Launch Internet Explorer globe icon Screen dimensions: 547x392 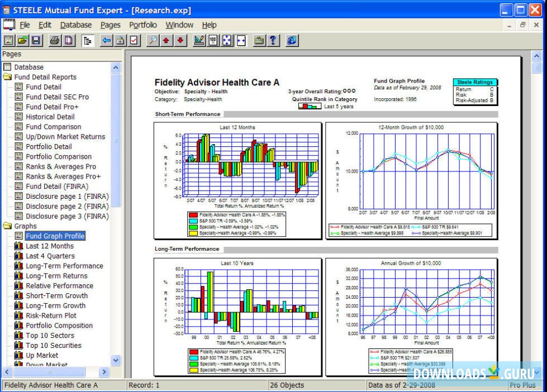[x=292, y=40]
